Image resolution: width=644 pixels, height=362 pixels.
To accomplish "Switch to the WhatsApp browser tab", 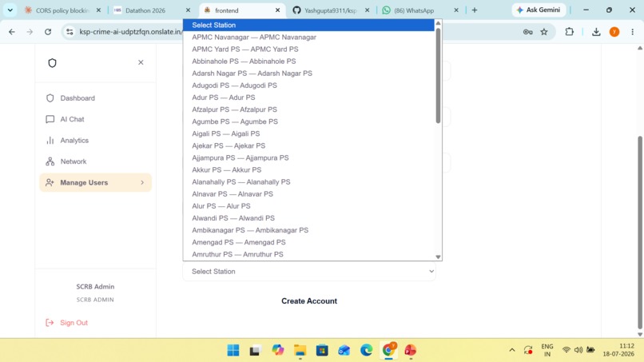I will pyautogui.click(x=420, y=10).
